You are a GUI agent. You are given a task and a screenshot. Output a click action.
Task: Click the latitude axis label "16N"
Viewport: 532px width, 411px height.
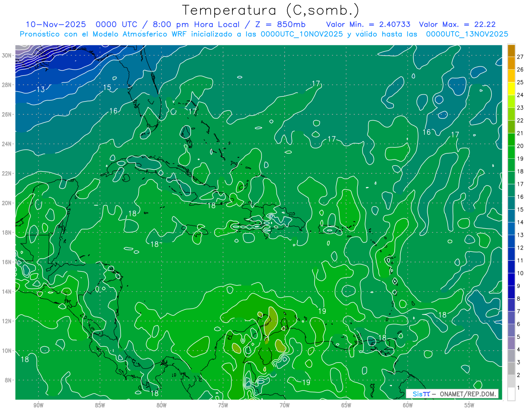7,262
